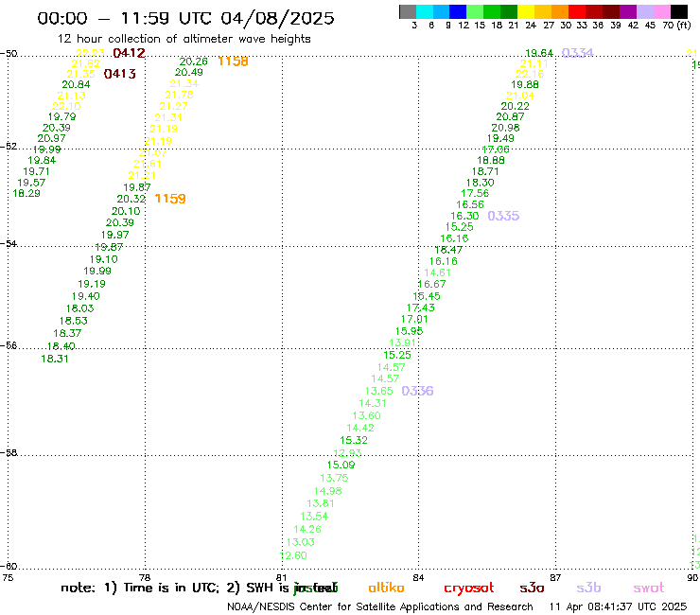Click the wave height value 12.93
700x615 pixels.
(x=347, y=453)
